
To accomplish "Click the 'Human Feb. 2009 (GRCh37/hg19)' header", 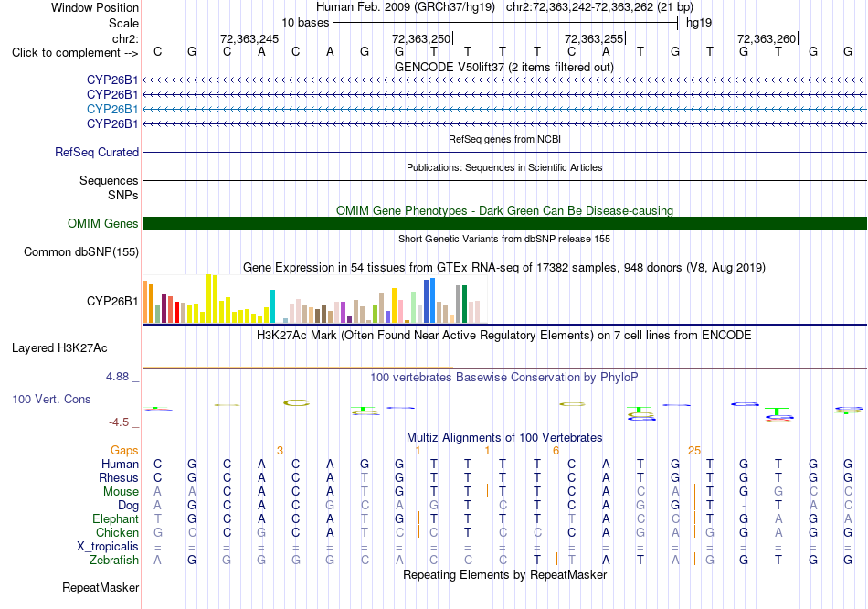I will [408, 7].
